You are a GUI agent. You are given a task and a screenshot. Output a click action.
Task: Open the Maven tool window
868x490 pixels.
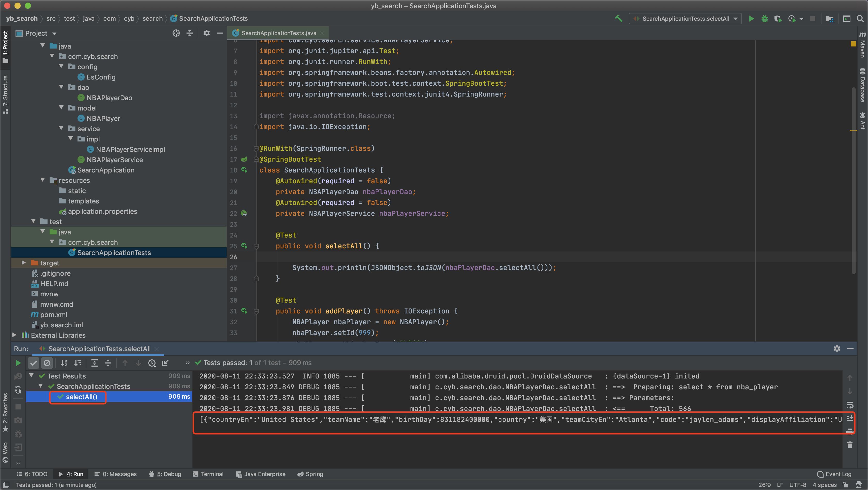[862, 45]
